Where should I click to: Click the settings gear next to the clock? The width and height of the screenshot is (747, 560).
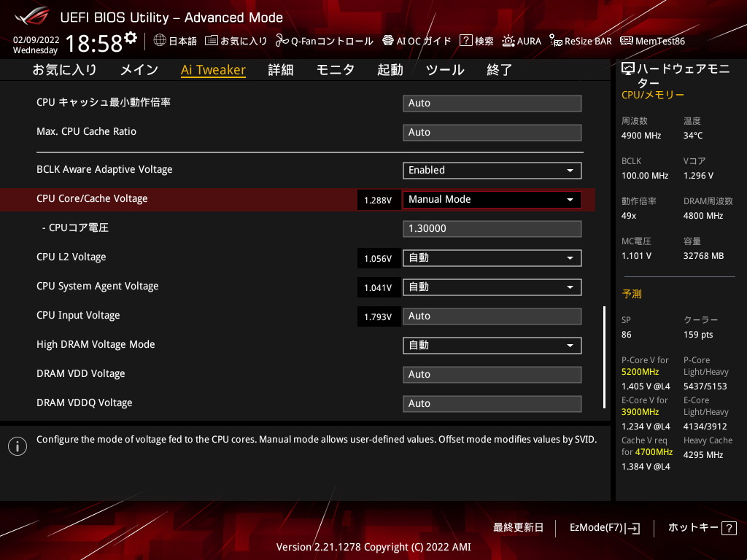point(131,38)
